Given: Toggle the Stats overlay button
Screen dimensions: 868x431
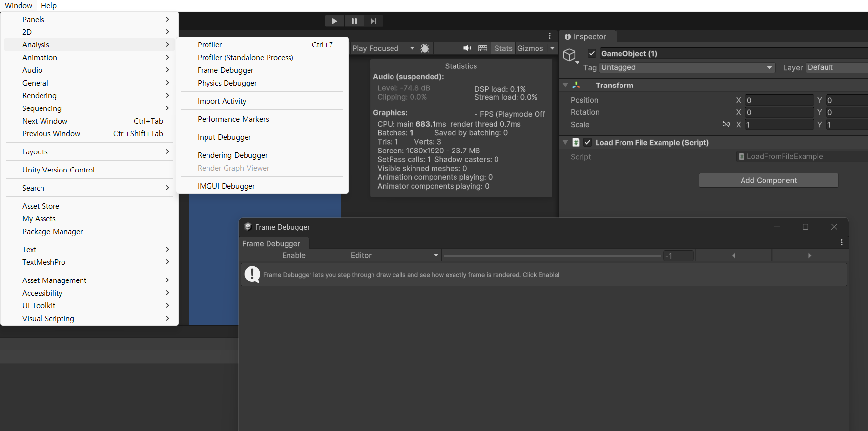Looking at the screenshot, I should pyautogui.click(x=503, y=48).
